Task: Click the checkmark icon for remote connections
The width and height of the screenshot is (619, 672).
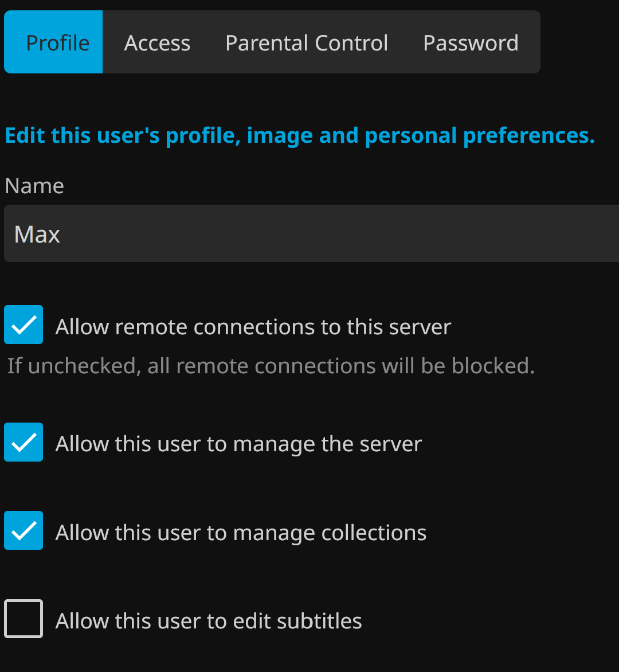Action: coord(24,325)
